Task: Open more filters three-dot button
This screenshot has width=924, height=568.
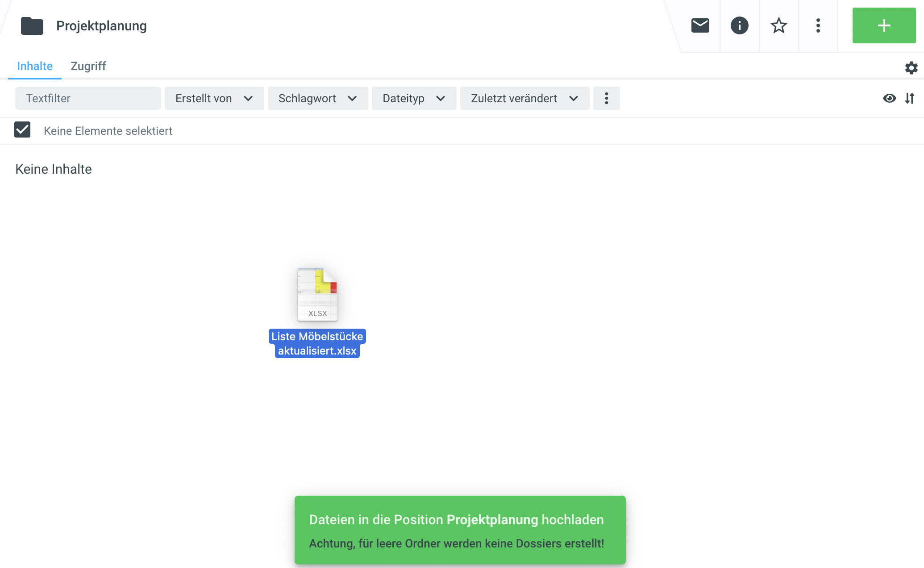Action: point(606,98)
